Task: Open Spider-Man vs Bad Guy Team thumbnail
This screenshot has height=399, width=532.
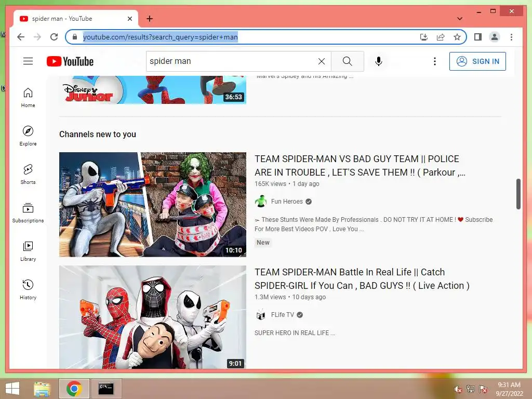Action: point(153,204)
